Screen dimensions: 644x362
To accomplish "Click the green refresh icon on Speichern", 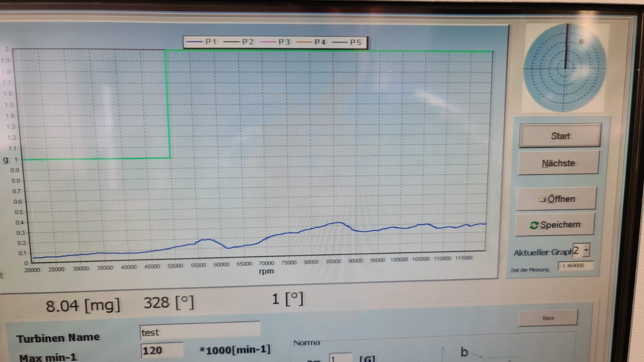I will point(534,225).
